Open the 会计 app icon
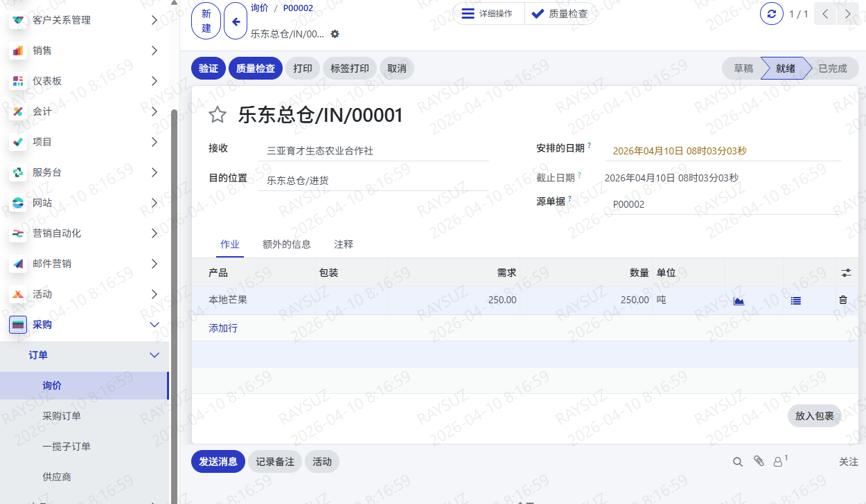Screen dimensions: 866x504 point(18,111)
